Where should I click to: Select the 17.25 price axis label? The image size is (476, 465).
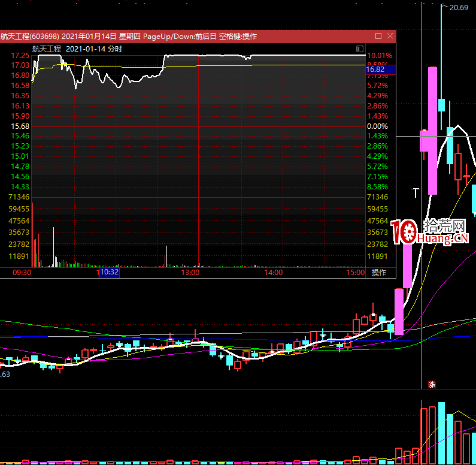point(20,56)
